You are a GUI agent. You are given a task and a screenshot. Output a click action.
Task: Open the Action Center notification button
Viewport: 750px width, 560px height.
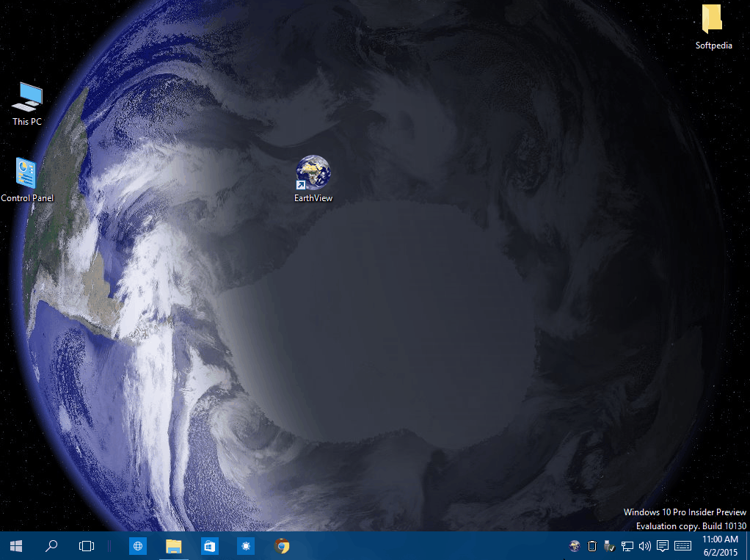click(x=663, y=546)
